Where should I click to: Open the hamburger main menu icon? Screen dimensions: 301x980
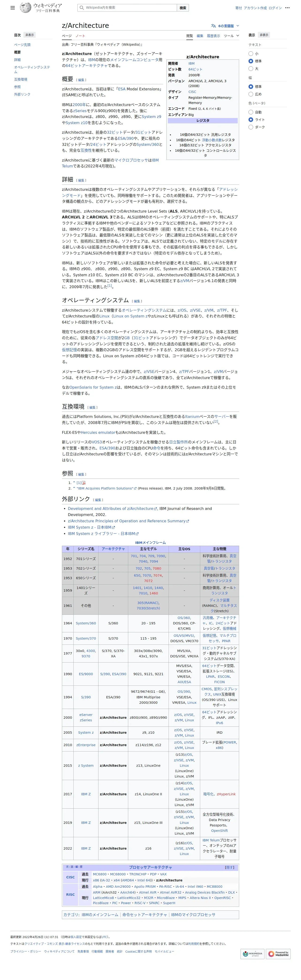[13, 7]
